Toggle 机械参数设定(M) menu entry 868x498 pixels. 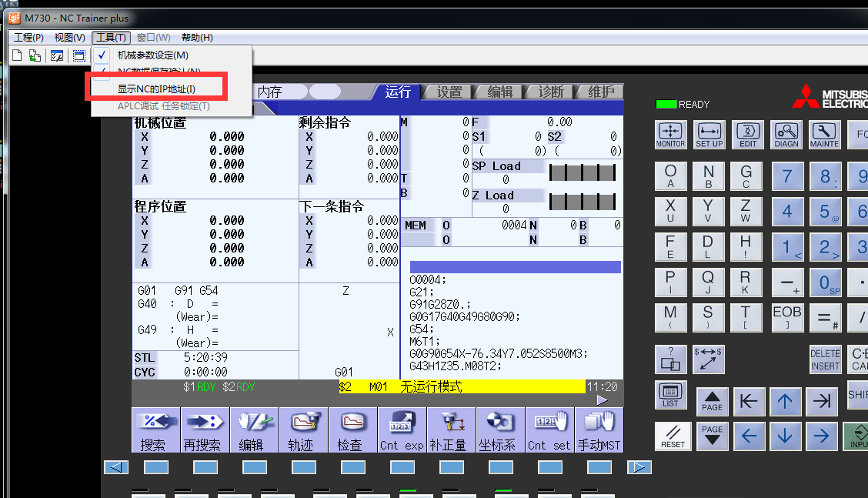172,55
